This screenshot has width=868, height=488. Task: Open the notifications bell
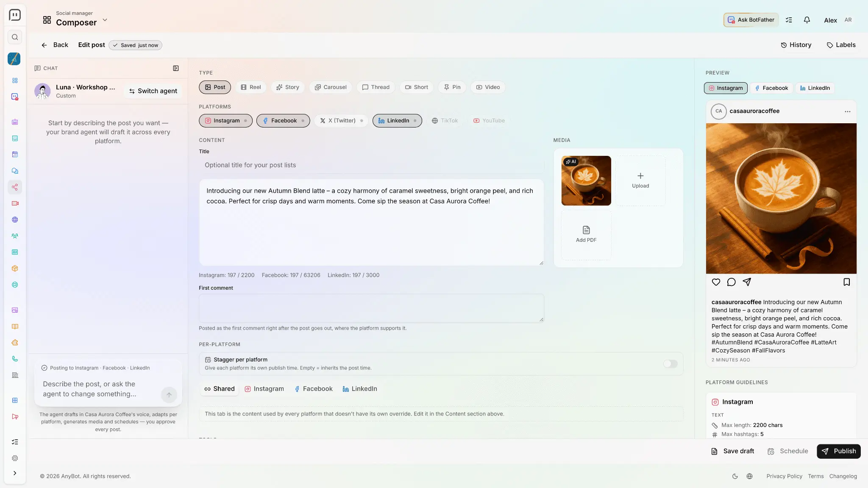tap(807, 20)
